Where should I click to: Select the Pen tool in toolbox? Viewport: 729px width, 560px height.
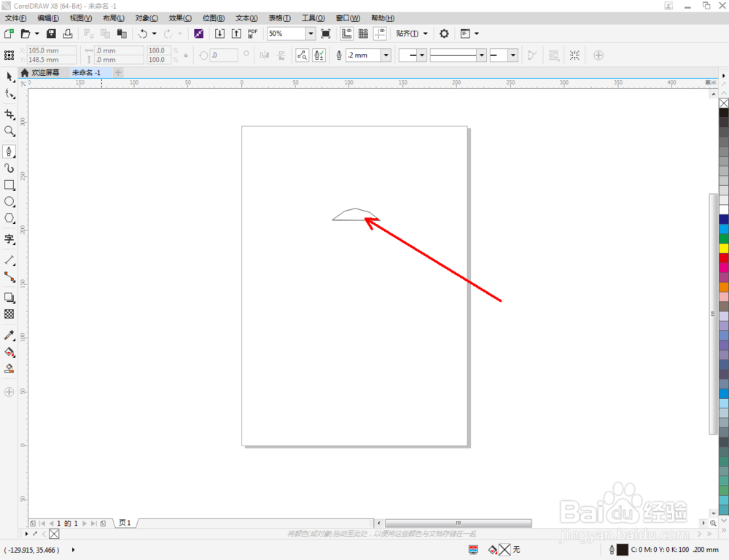9,152
